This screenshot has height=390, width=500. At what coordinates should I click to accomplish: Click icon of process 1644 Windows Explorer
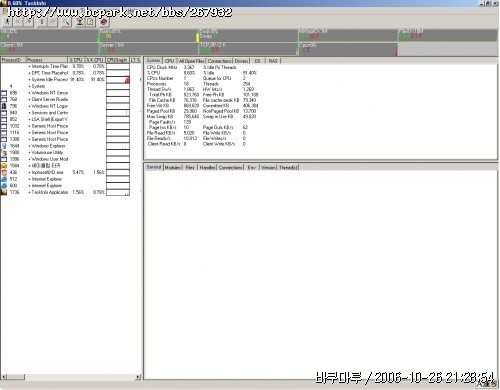pos(4,146)
